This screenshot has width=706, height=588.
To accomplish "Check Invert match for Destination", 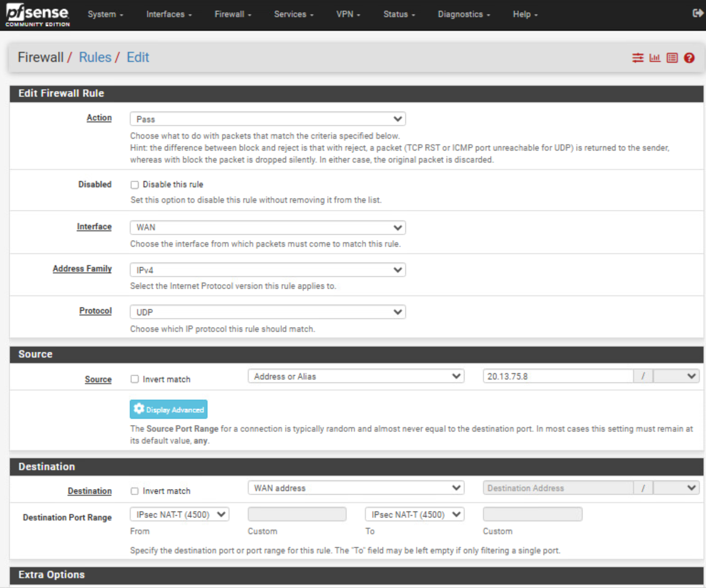I will pos(134,491).
